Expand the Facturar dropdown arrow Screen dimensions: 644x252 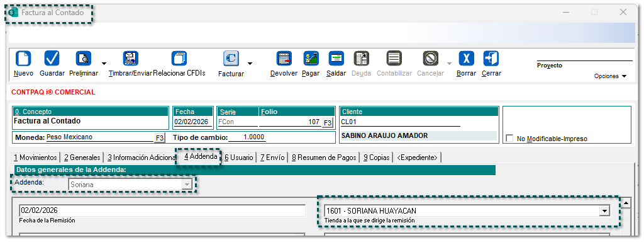click(x=250, y=64)
